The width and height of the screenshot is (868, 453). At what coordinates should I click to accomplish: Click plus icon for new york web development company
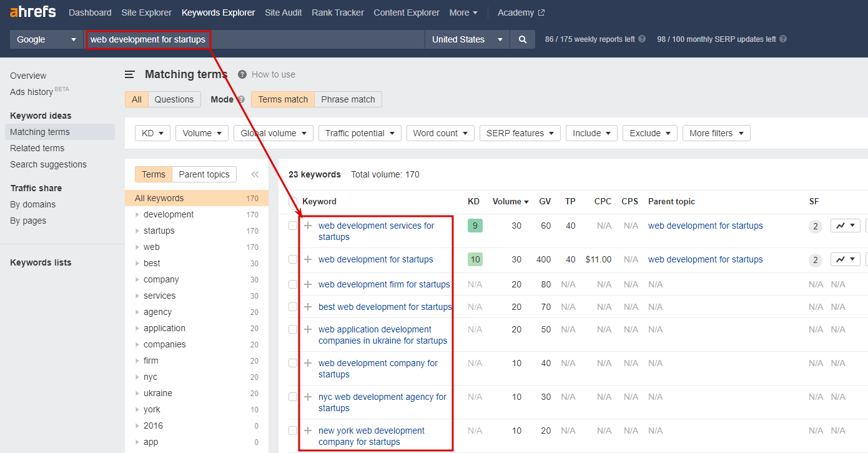coord(308,431)
